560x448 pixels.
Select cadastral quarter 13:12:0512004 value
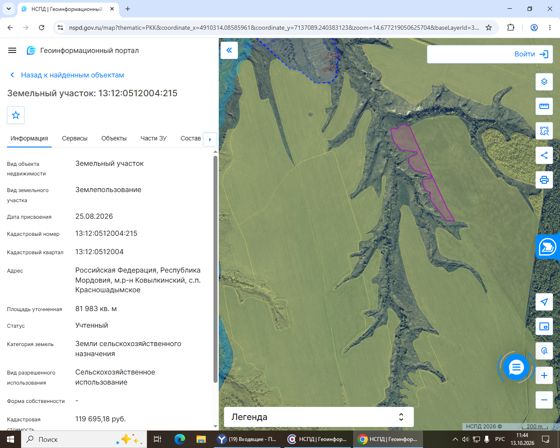pyautogui.click(x=99, y=252)
